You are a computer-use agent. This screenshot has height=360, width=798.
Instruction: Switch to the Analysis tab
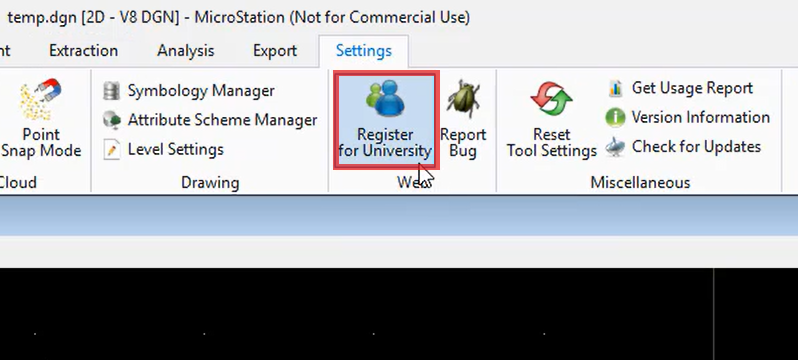[x=185, y=51]
